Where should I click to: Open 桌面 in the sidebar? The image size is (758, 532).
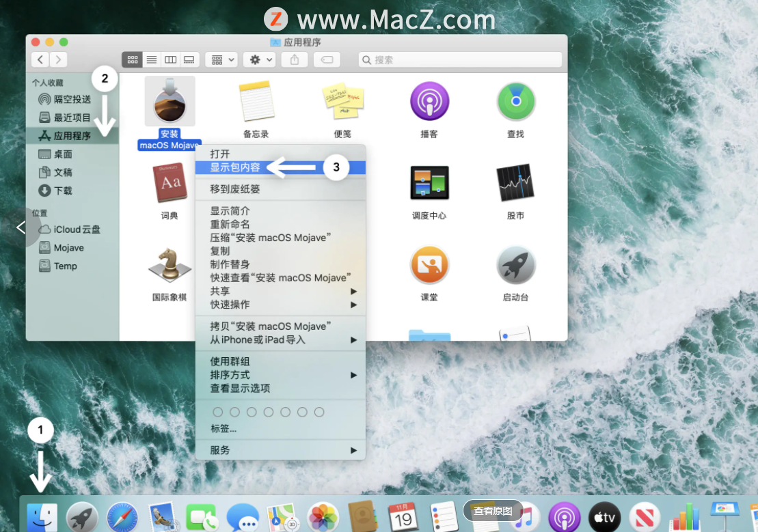click(x=72, y=154)
